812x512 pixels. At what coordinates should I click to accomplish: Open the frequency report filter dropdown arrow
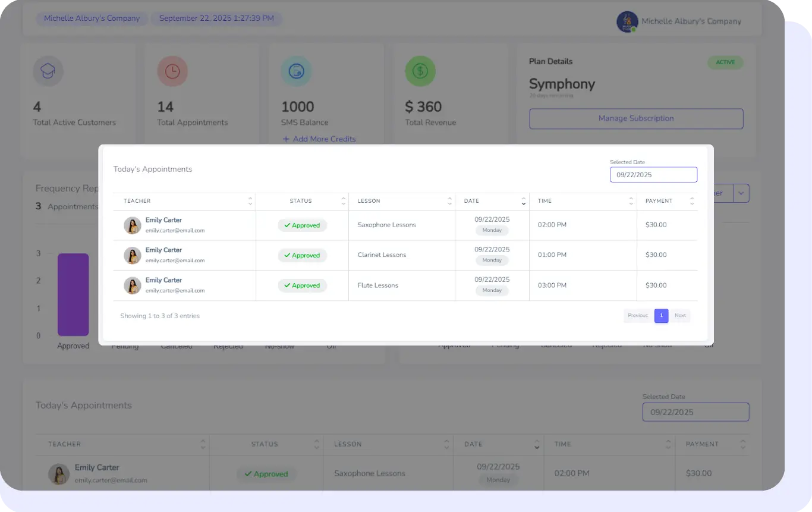(x=741, y=193)
